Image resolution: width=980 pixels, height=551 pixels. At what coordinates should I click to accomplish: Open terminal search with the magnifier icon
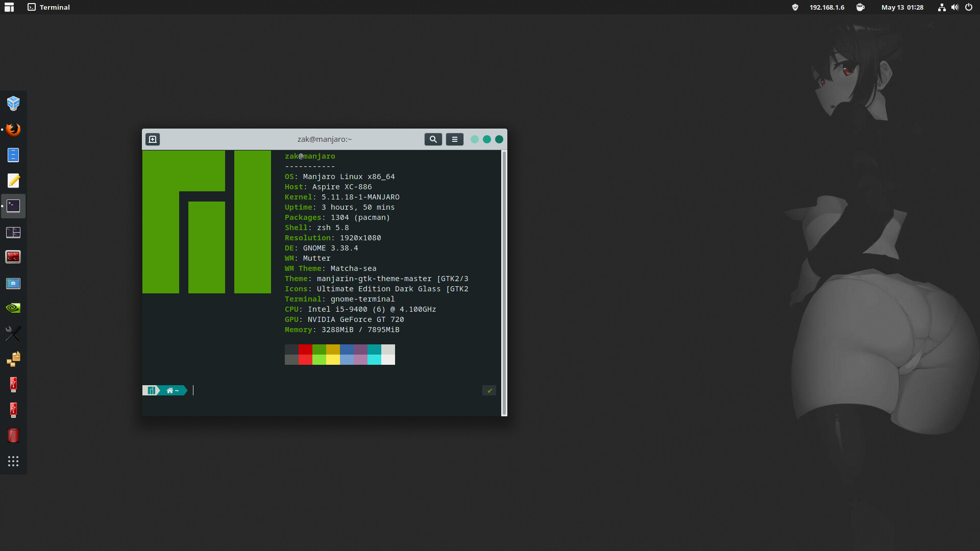(432, 139)
